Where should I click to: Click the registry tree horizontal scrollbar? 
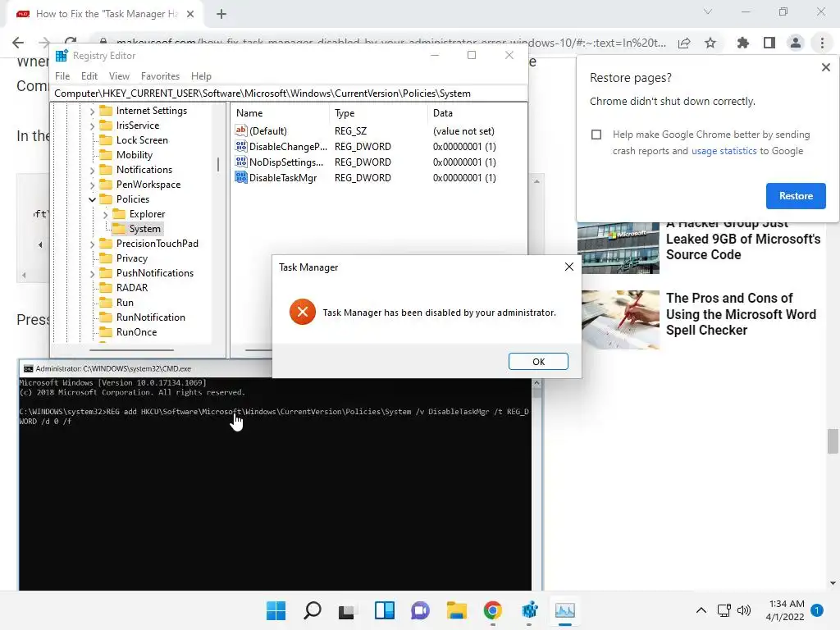tap(132, 349)
